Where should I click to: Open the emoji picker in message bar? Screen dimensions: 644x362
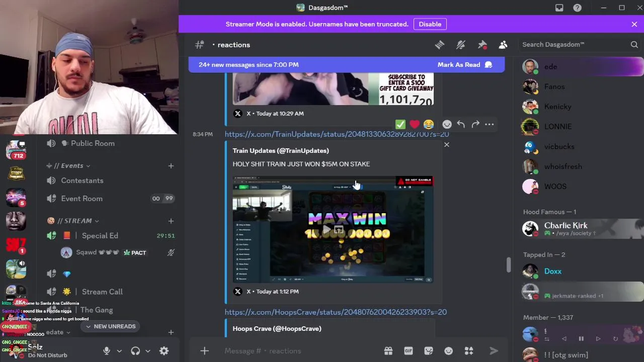click(x=449, y=351)
